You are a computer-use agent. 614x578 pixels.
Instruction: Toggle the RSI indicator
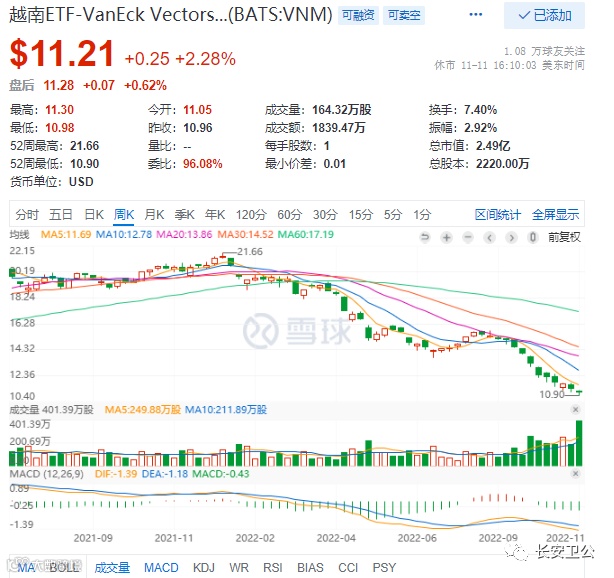[273, 567]
